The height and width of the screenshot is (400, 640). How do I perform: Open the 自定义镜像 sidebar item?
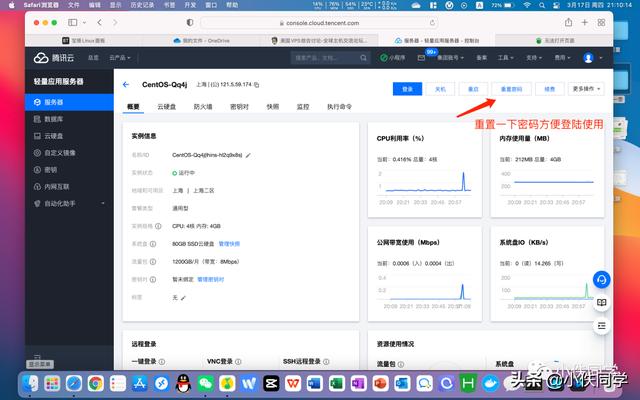(69, 153)
